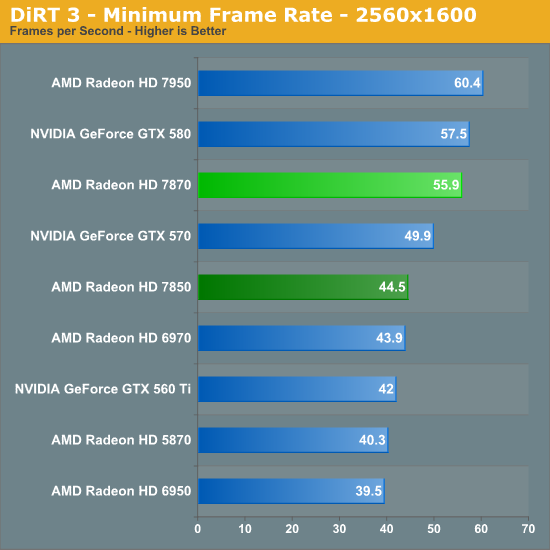This screenshot has width=550, height=550.
Task: Select the 'NVIDIA GeForce GTX 560 Ti' label
Action: coord(103,389)
